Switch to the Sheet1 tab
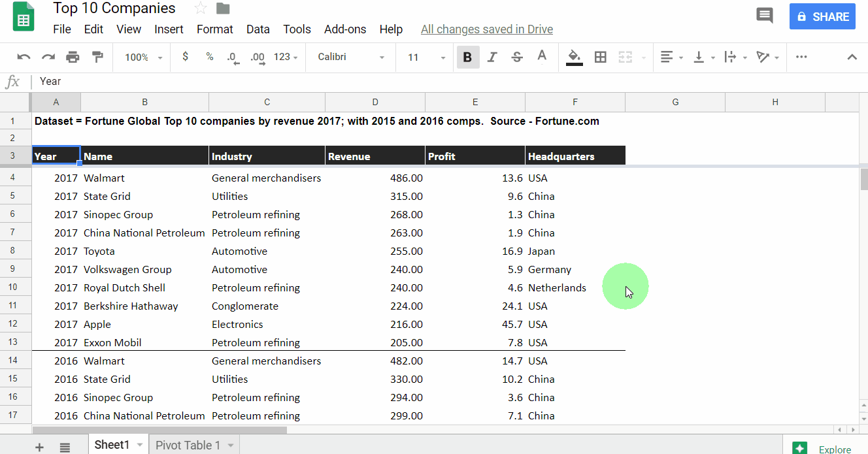 (x=112, y=445)
